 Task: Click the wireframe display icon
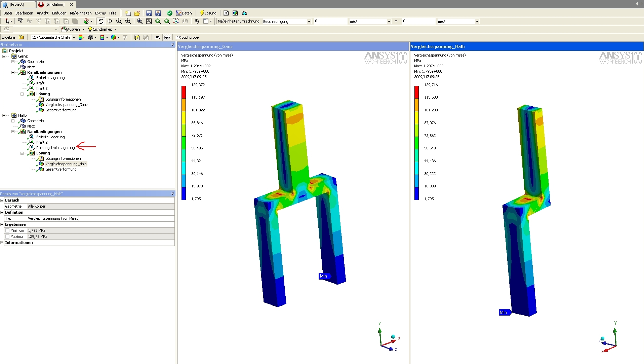pyautogui.click(x=197, y=21)
